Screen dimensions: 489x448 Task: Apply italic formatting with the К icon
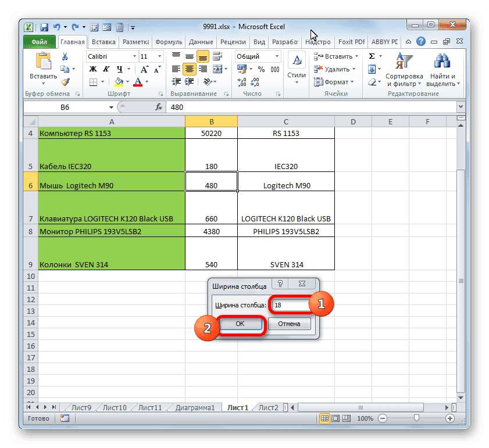105,69
